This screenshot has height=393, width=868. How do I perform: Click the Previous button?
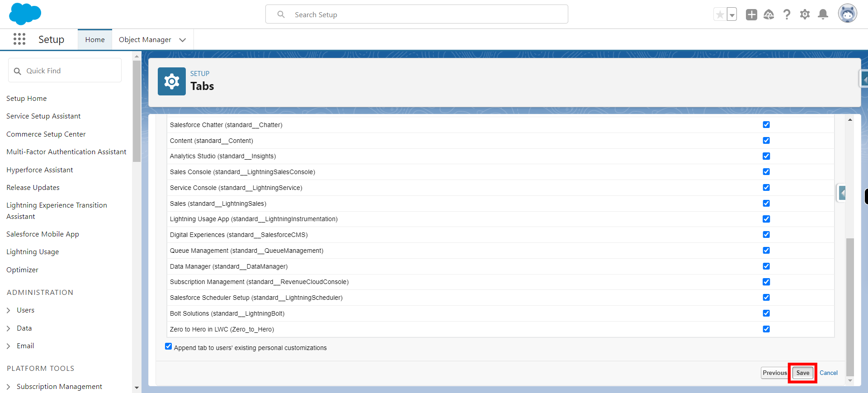click(x=775, y=373)
